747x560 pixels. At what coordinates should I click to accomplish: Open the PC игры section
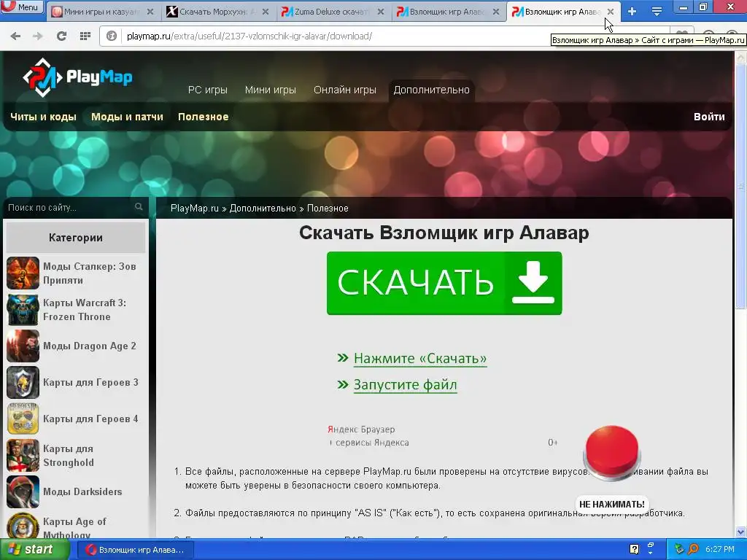pos(208,90)
